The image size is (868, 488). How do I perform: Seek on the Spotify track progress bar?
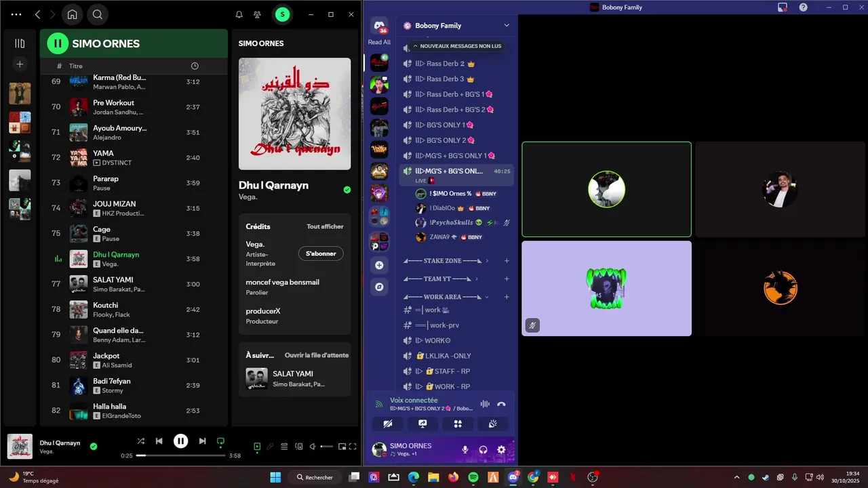coord(181,455)
